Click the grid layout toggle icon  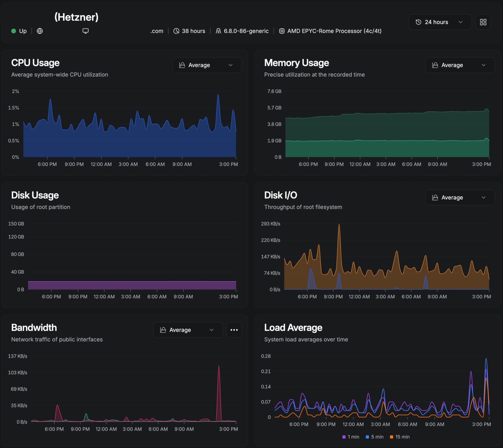tap(483, 22)
